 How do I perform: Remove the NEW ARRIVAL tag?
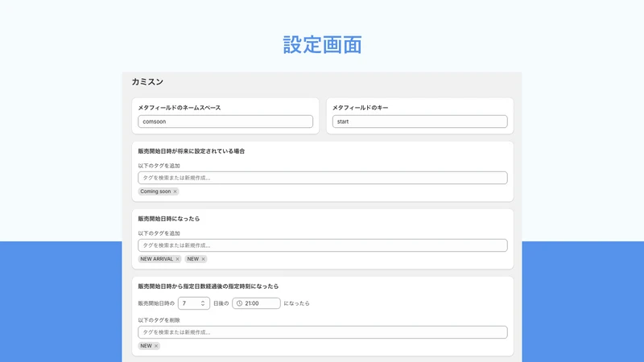tap(177, 259)
